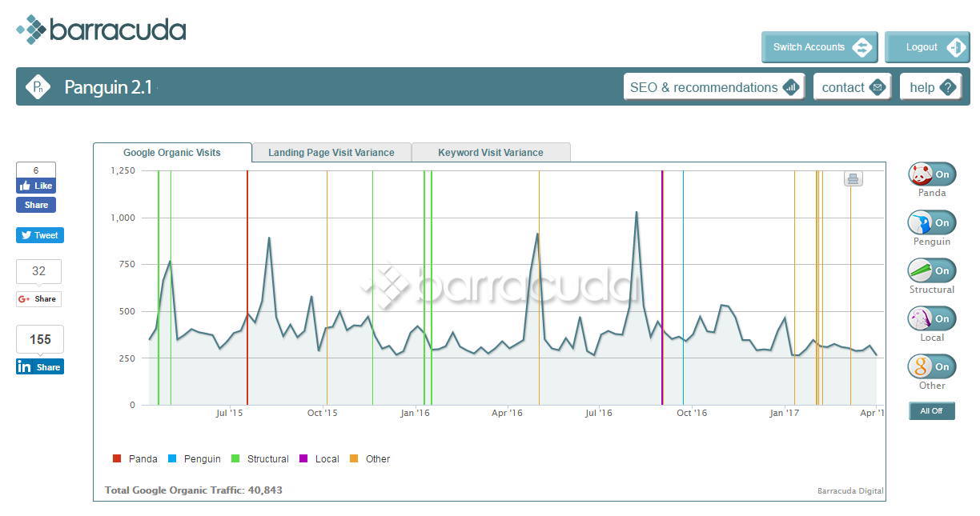Click the Logout button
Image resolution: width=980 pixels, height=516 pixels.
pos(927,47)
